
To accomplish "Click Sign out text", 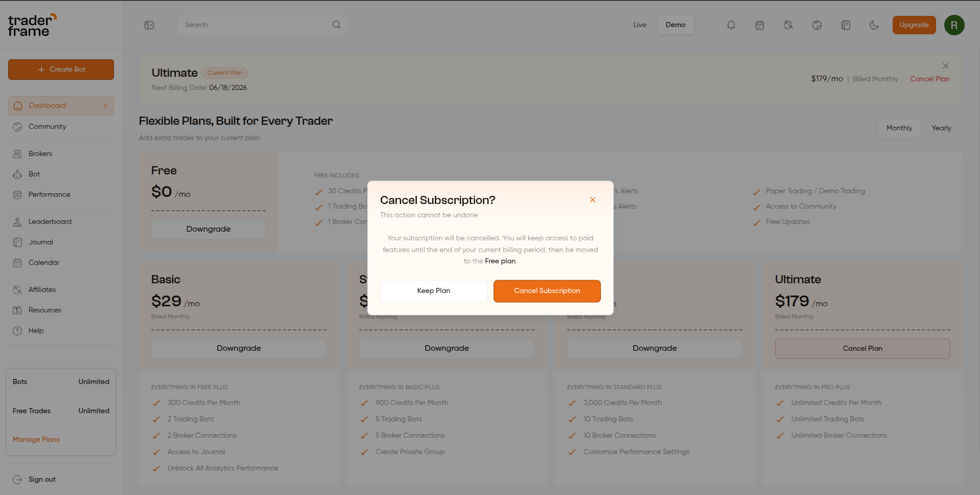I will pyautogui.click(x=42, y=480).
